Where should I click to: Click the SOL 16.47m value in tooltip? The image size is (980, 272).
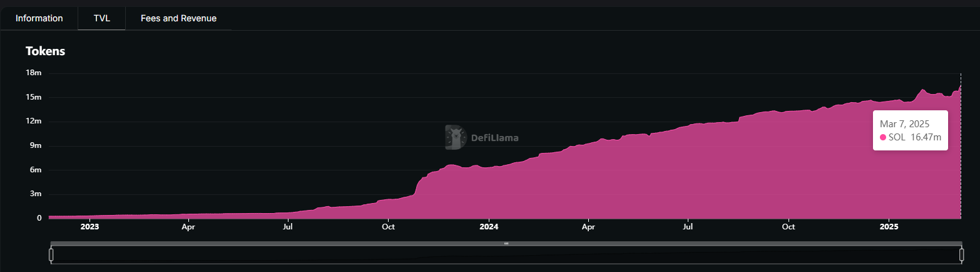click(x=914, y=137)
